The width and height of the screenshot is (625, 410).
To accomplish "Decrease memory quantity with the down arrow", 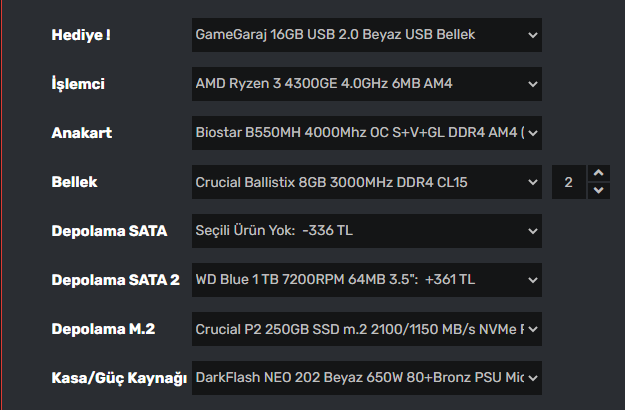I will [x=598, y=190].
